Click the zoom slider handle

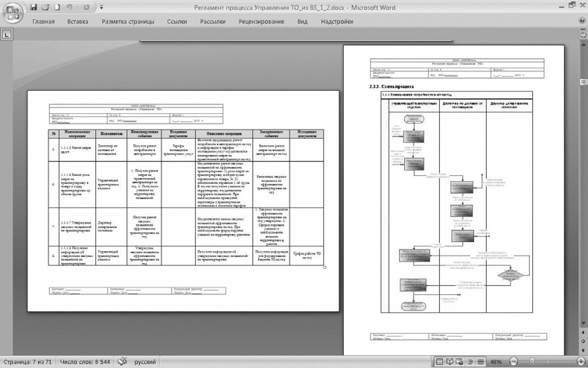[531, 361]
